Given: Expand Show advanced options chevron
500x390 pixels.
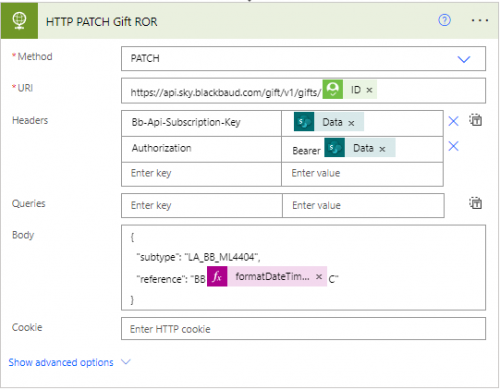Looking at the screenshot, I should pos(126,362).
